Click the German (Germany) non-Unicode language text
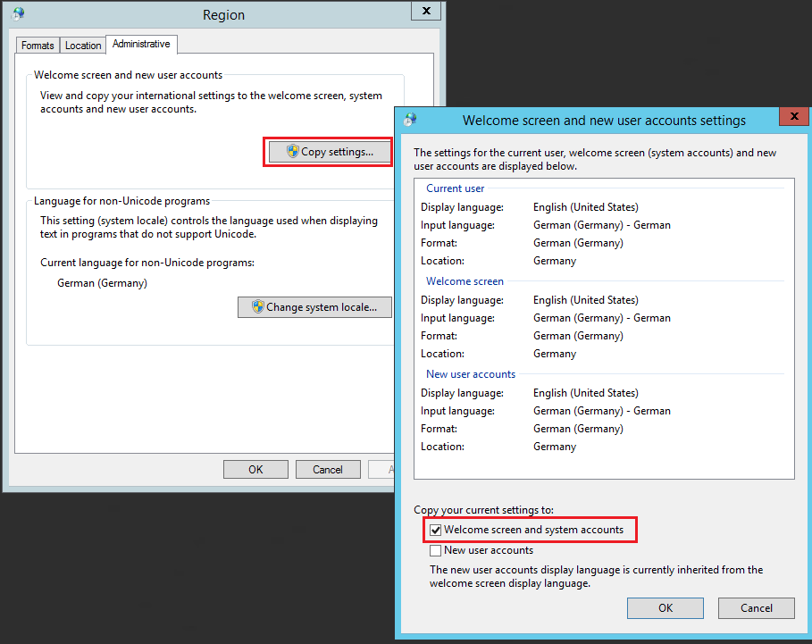This screenshot has height=644, width=812. pyautogui.click(x=102, y=283)
